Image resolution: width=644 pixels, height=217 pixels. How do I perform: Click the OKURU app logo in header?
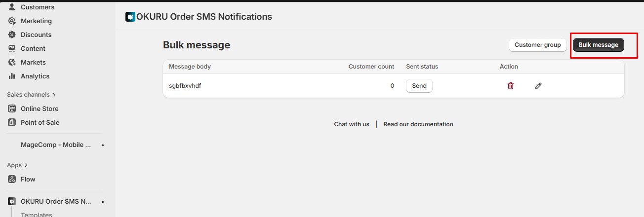[x=130, y=17]
